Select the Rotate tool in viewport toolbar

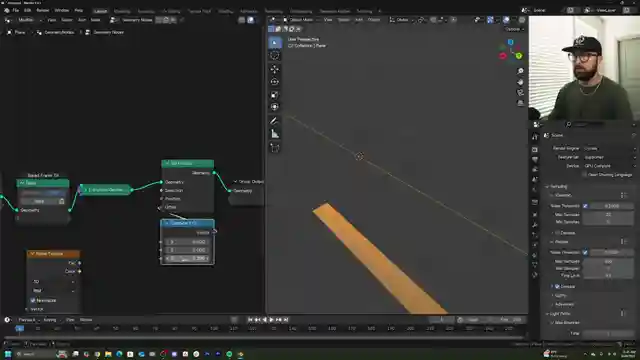275,82
